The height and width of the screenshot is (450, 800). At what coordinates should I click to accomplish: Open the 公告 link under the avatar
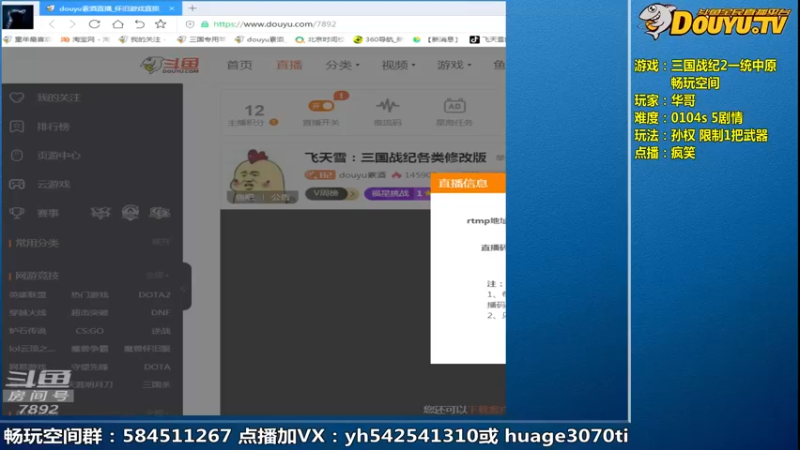tap(280, 197)
